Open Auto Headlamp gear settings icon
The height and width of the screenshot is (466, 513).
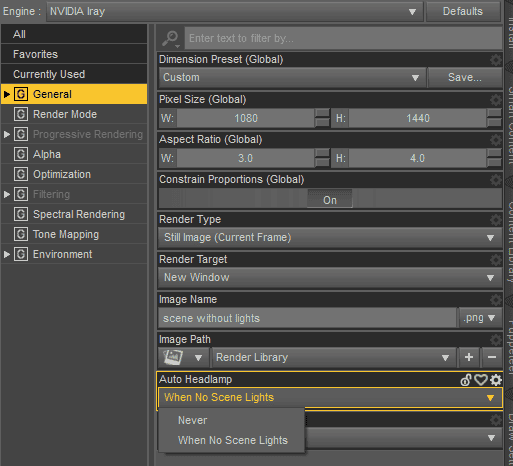[x=496, y=380]
